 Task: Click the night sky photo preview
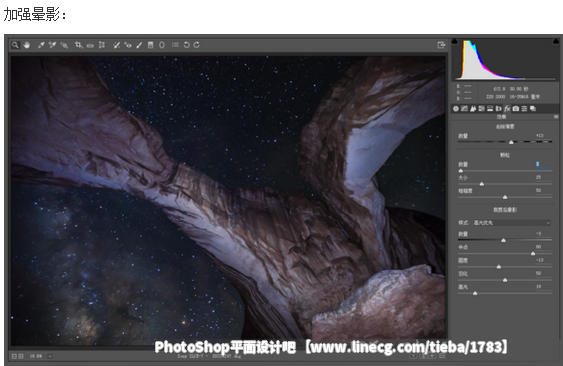pyautogui.click(x=228, y=200)
